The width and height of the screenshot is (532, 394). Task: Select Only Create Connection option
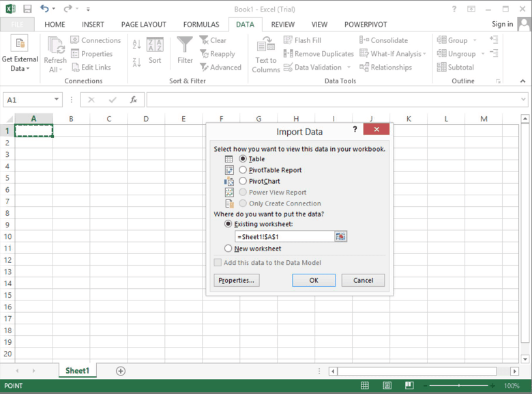point(243,203)
